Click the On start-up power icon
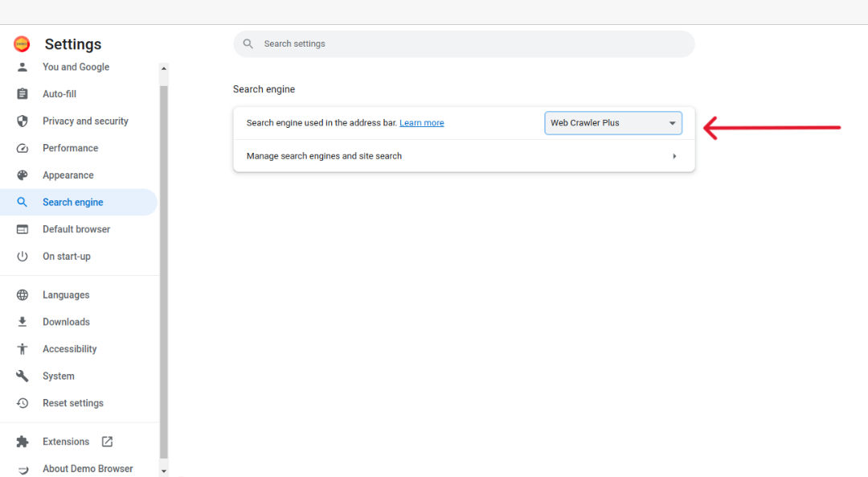Image resolution: width=868 pixels, height=477 pixels. click(x=23, y=256)
